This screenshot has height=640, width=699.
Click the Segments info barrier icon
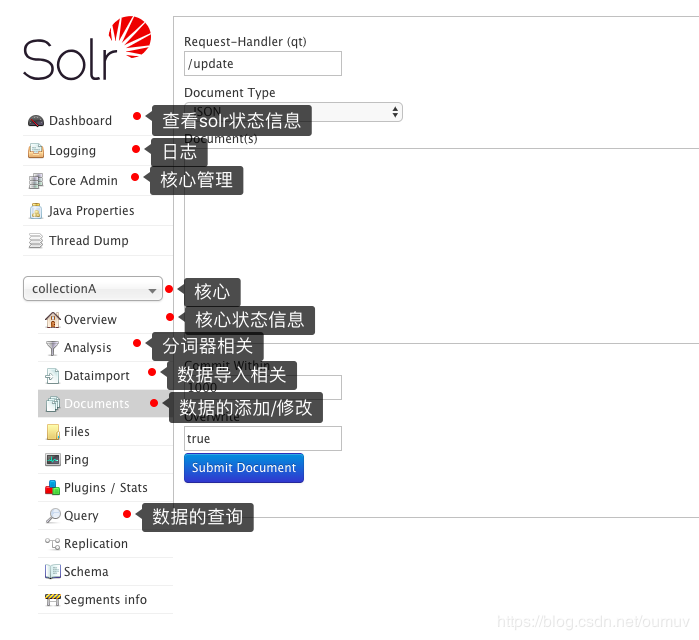coord(53,600)
